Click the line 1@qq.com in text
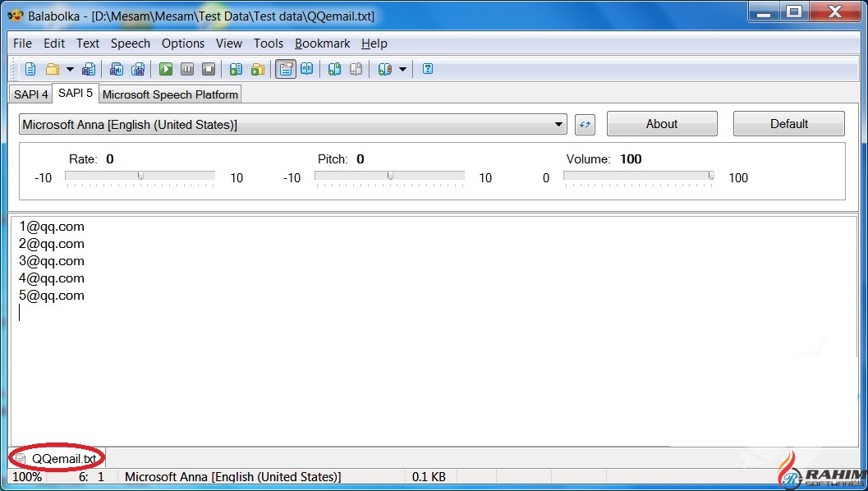 pyautogui.click(x=52, y=227)
